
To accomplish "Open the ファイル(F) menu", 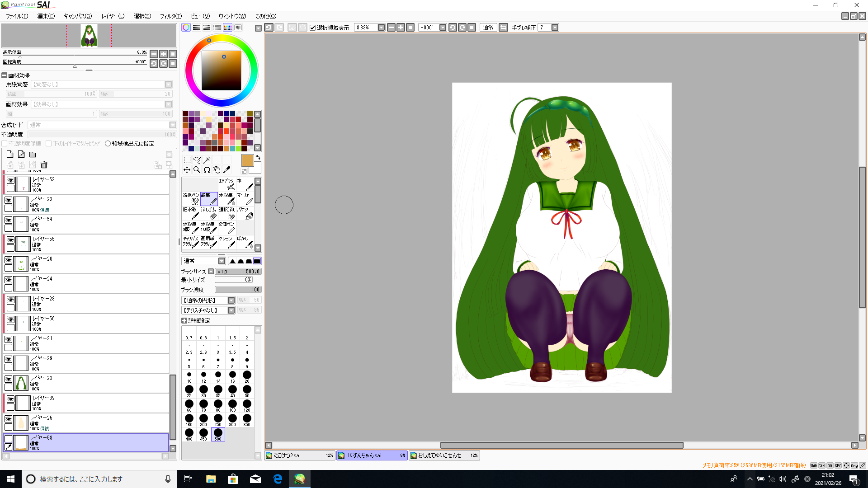I will (17, 16).
